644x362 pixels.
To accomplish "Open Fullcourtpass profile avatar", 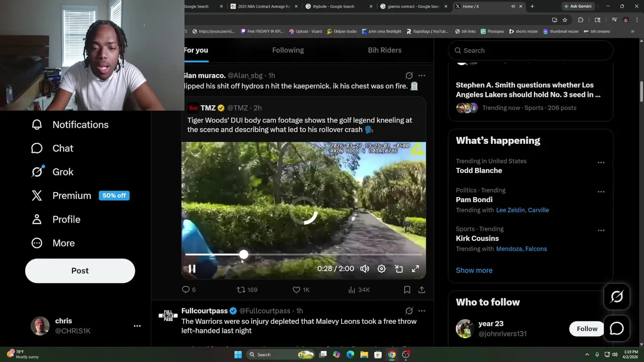I will pos(168,316).
